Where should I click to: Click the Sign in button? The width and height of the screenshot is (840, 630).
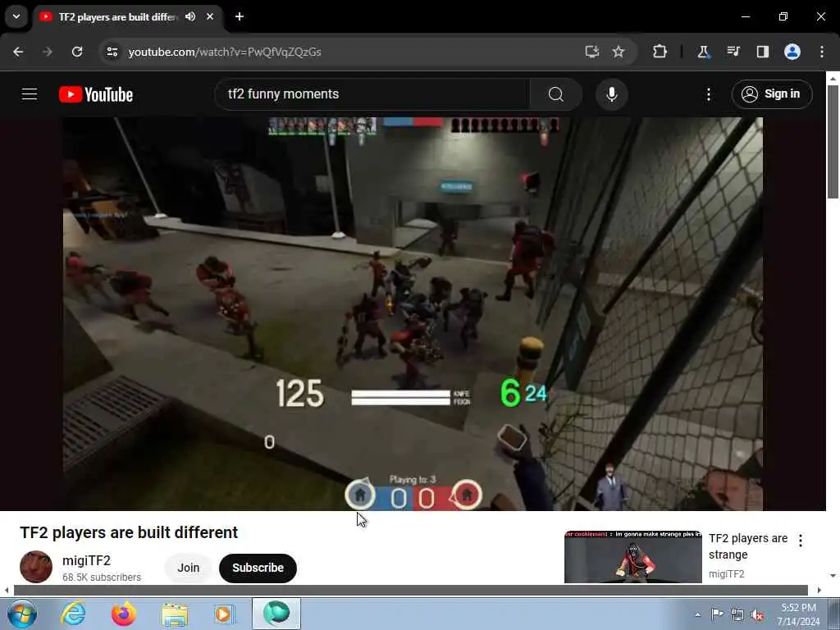[772, 94]
